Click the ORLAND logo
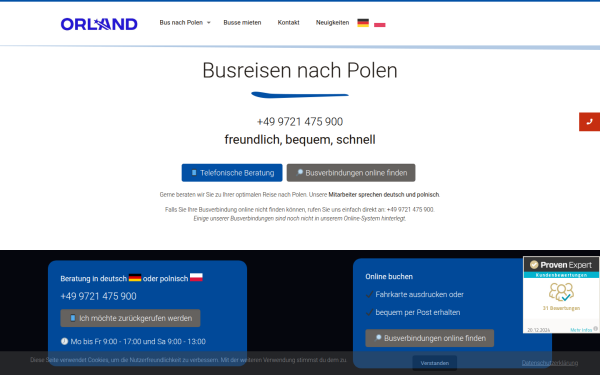 pos(99,24)
